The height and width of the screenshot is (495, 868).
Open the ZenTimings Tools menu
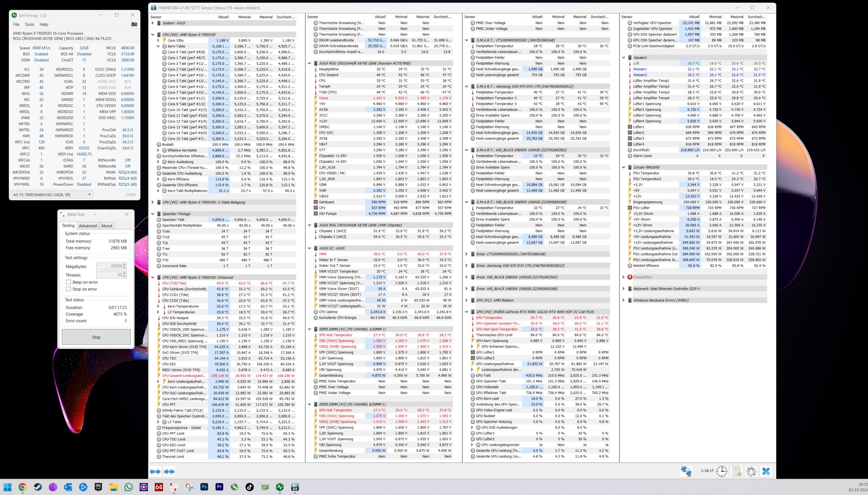coord(29,24)
